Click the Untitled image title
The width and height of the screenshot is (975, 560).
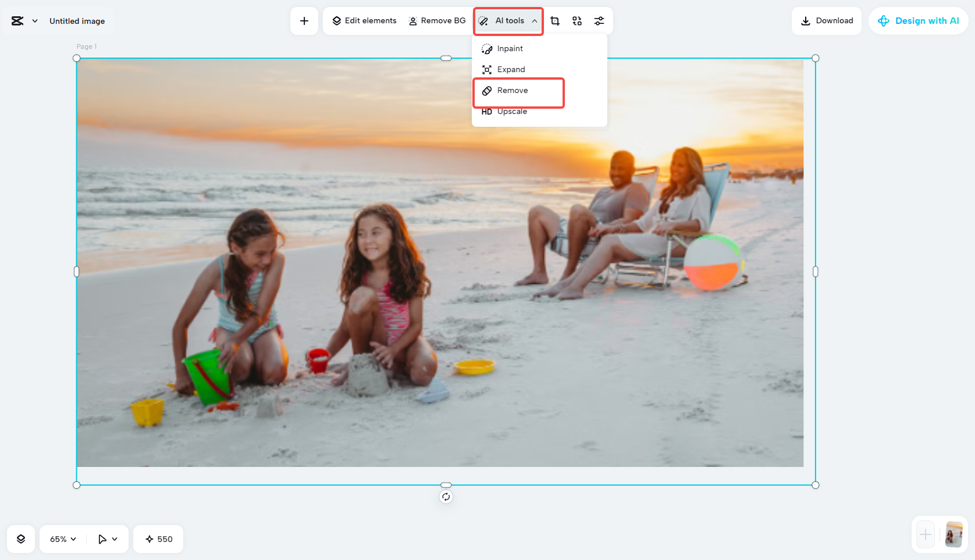(77, 21)
